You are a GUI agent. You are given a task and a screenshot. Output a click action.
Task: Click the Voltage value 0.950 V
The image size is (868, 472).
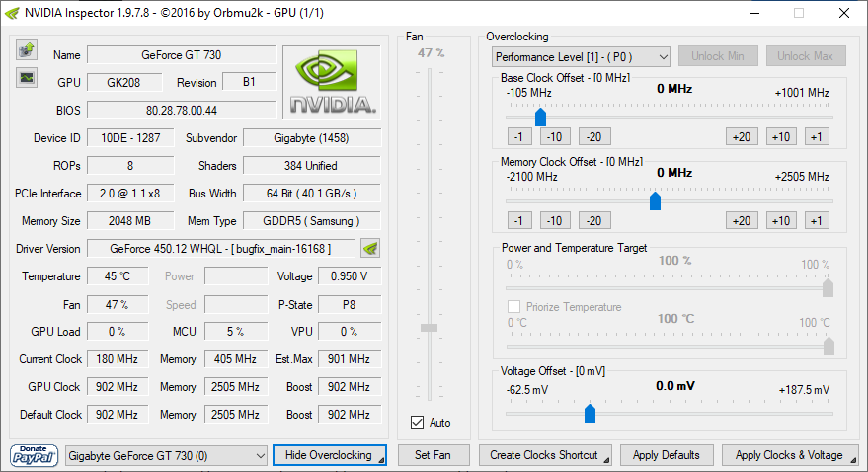tap(350, 276)
